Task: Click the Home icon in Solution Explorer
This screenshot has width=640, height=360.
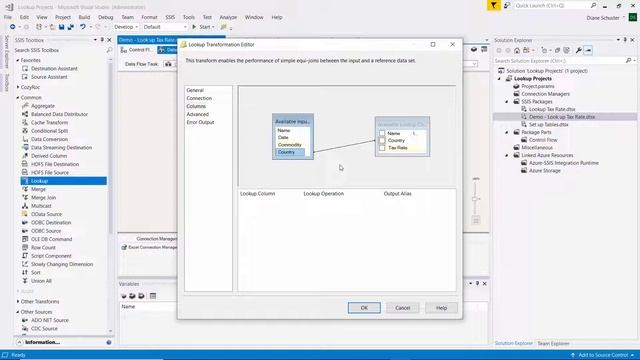Action: click(517, 50)
